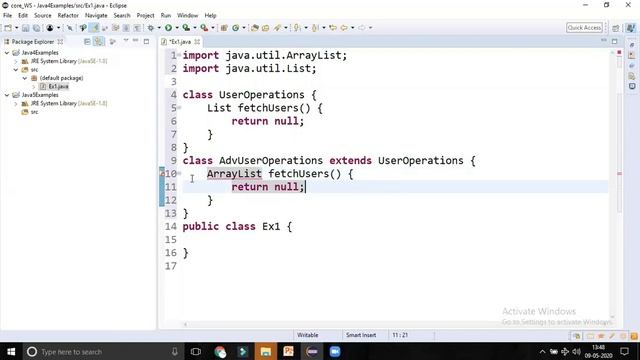640x360 pixels.
Task: Open the File menu
Action: point(7,16)
